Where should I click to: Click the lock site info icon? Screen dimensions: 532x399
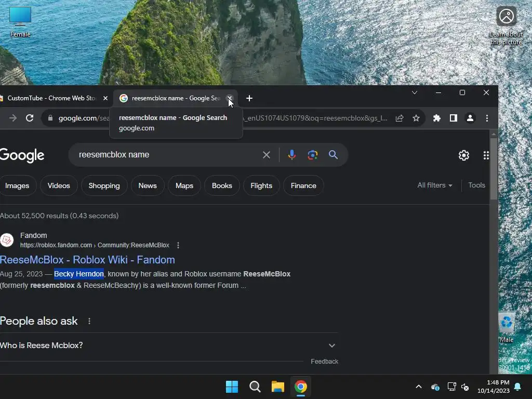coord(50,118)
